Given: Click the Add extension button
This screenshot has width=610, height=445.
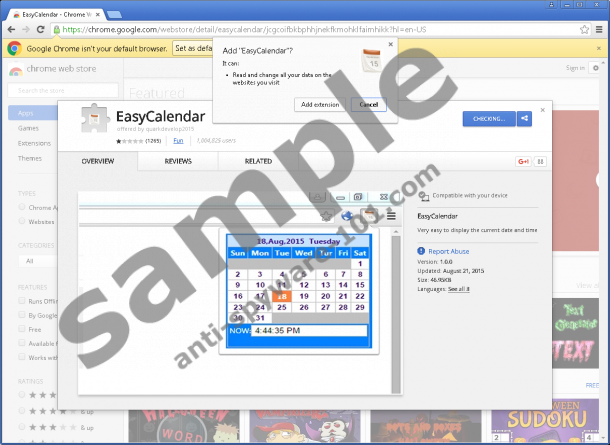Looking at the screenshot, I should point(319,105).
